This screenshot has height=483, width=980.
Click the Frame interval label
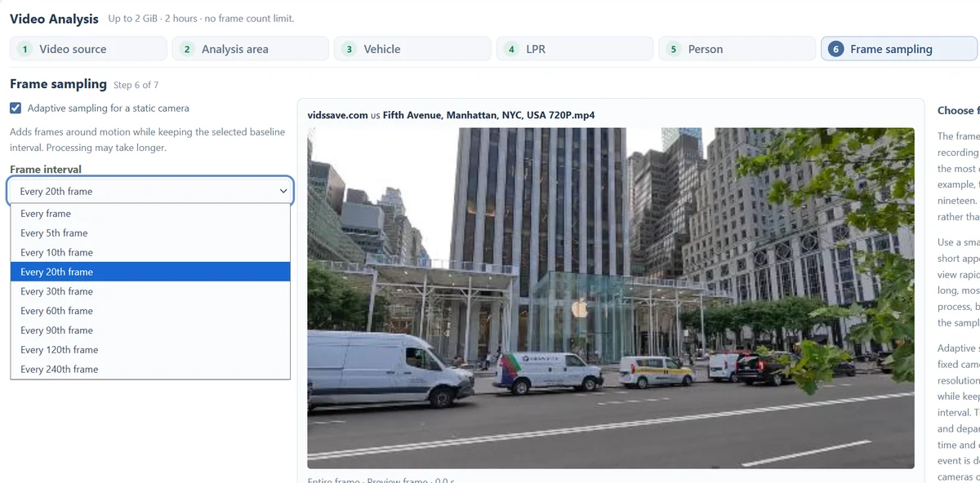[46, 170]
